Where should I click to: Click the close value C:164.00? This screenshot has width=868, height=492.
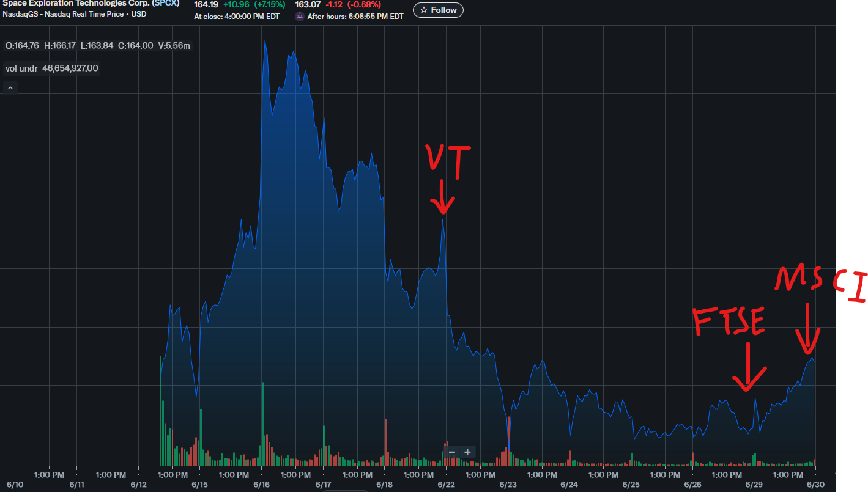click(136, 45)
